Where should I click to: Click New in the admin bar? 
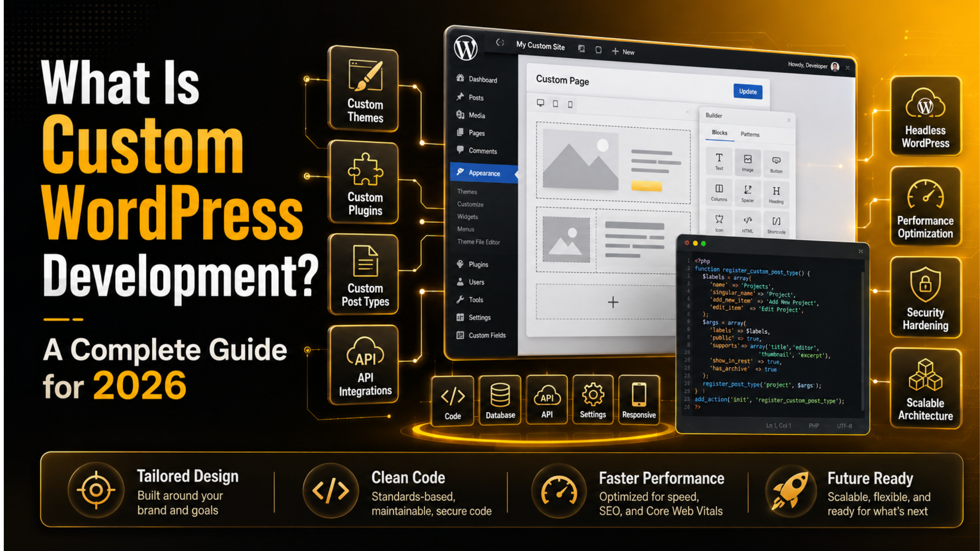pyautogui.click(x=623, y=52)
